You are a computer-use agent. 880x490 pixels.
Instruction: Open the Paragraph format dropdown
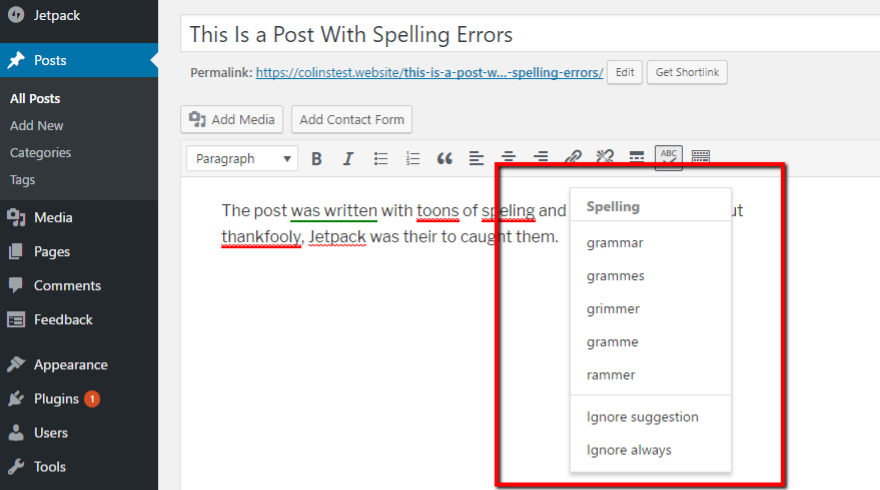[242, 159]
